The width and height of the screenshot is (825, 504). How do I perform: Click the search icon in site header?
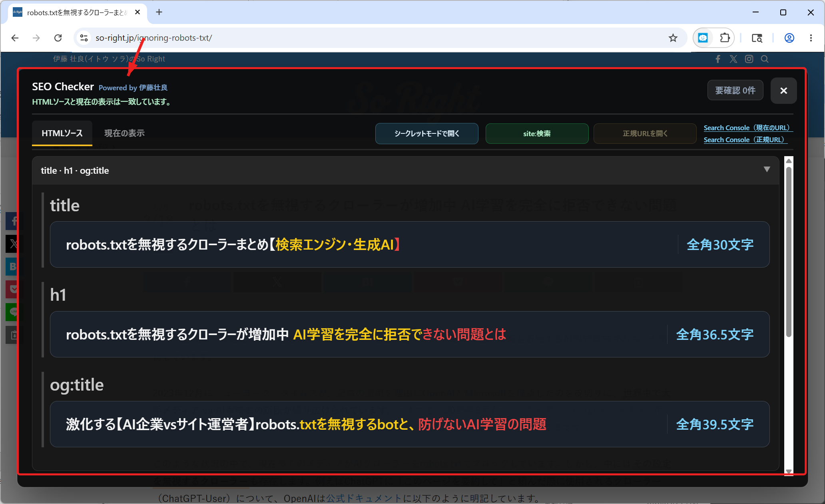pos(765,59)
